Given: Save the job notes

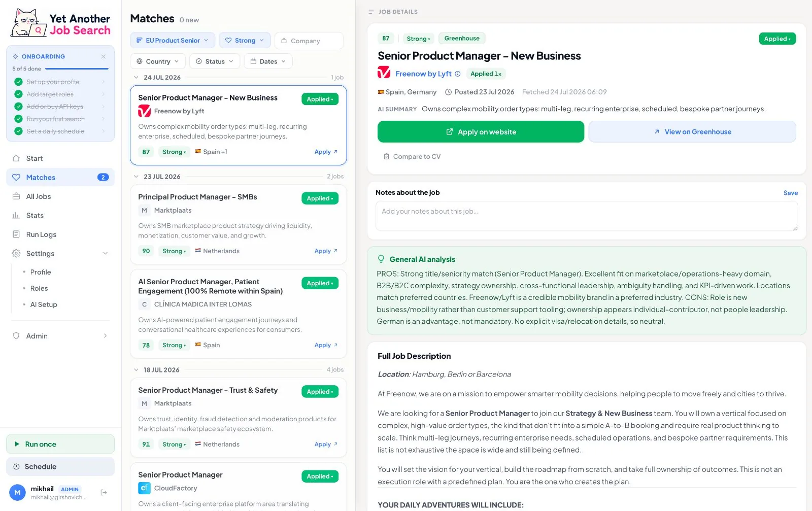Looking at the screenshot, I should 791,193.
